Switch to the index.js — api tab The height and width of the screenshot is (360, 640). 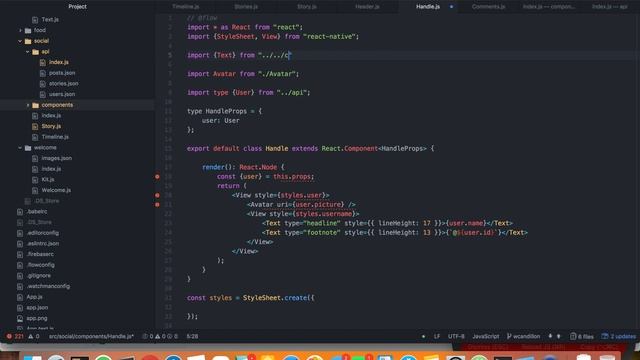coord(610,7)
